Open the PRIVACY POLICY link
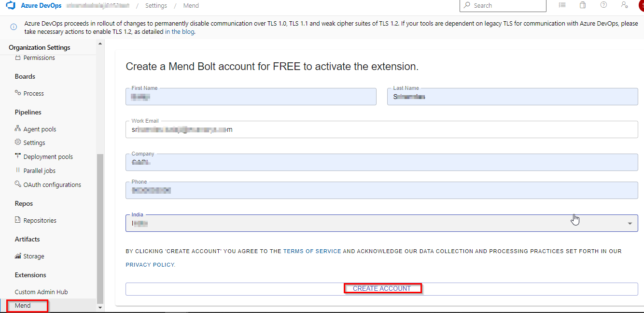 [150, 265]
